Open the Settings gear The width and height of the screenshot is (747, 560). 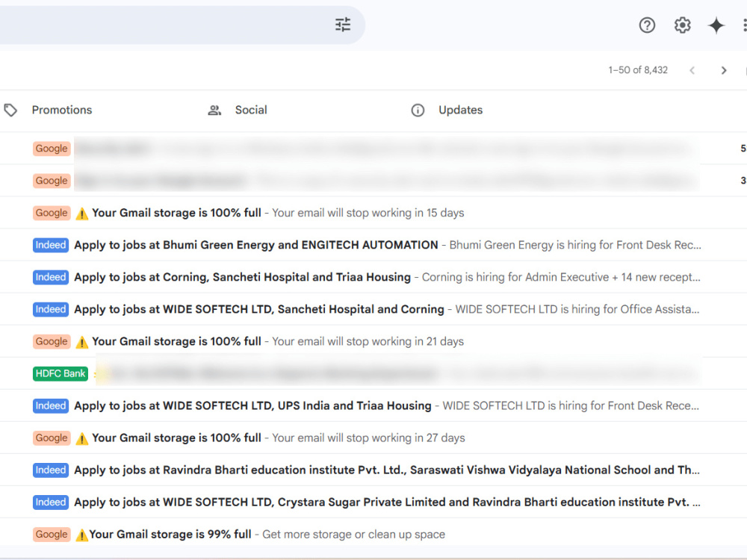(682, 25)
